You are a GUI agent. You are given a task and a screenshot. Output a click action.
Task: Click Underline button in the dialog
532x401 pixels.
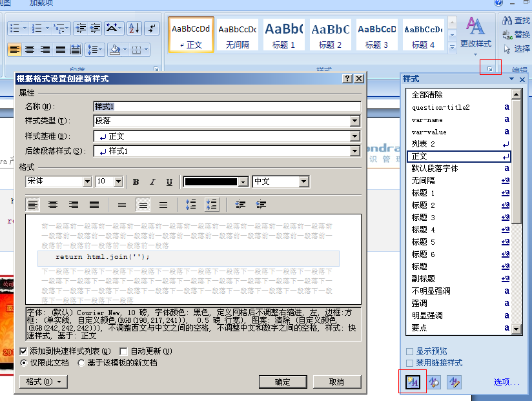pos(169,182)
